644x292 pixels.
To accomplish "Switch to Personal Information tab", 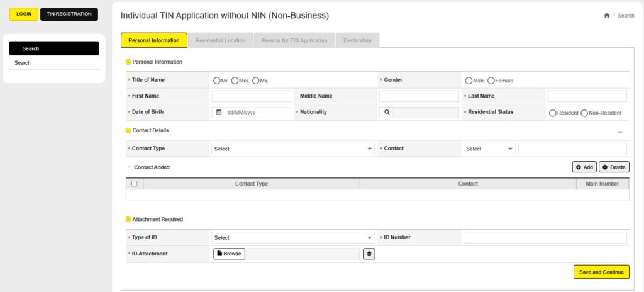I will pos(154,40).
